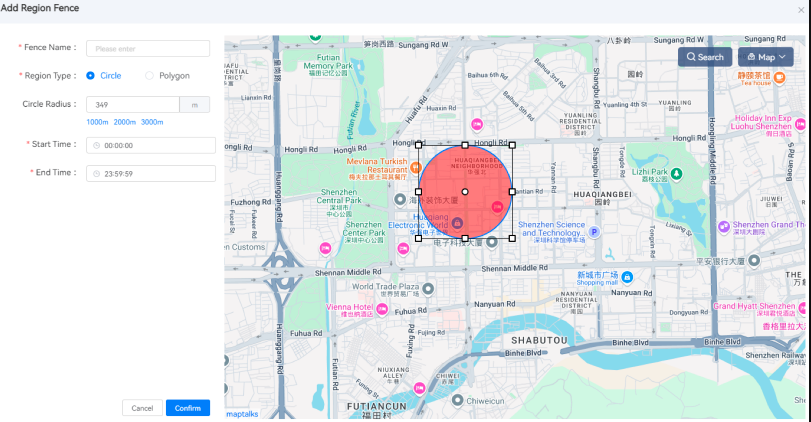This screenshot has width=811, height=422.
Task: Open the Map type dropdown
Action: pyautogui.click(x=765, y=57)
